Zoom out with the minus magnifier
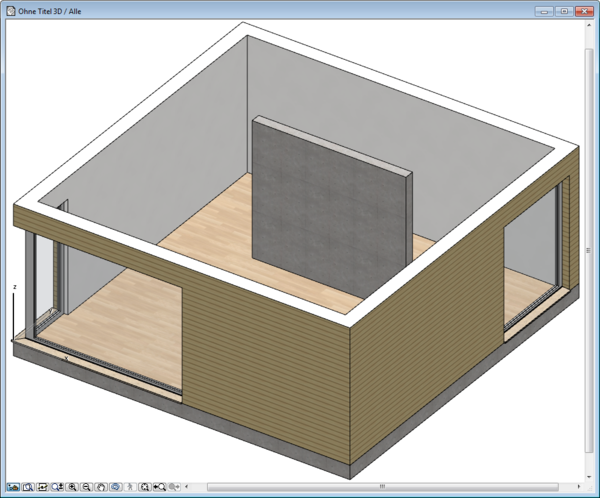The image size is (600, 498). [x=86, y=487]
